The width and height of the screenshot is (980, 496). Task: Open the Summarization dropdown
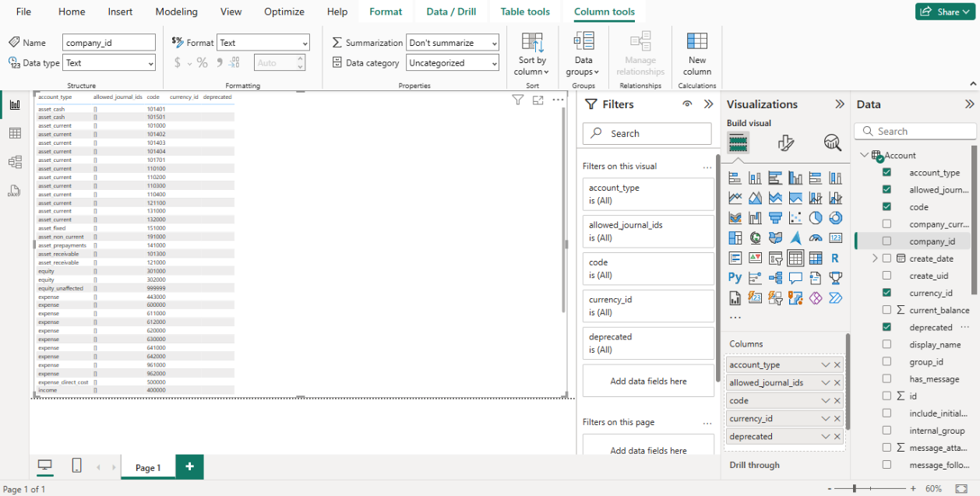point(453,43)
